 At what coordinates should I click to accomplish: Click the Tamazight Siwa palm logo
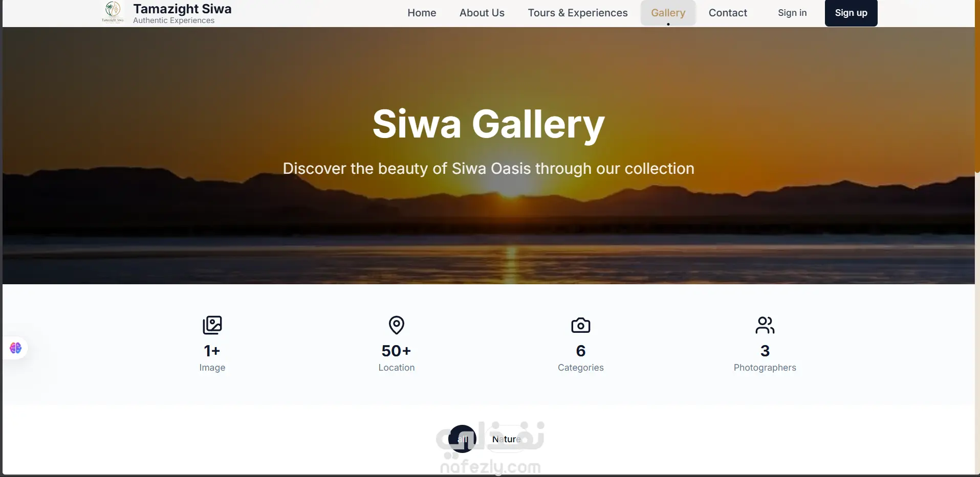coord(113,12)
